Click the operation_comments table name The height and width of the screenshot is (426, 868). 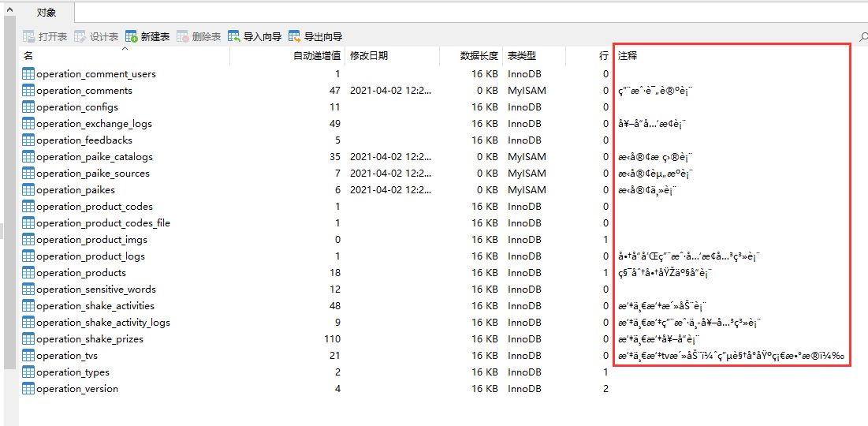tap(84, 90)
